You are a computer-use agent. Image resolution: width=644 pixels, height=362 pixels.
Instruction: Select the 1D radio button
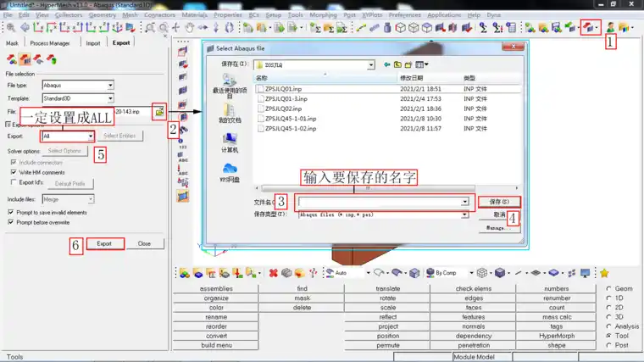pyautogui.click(x=608, y=298)
